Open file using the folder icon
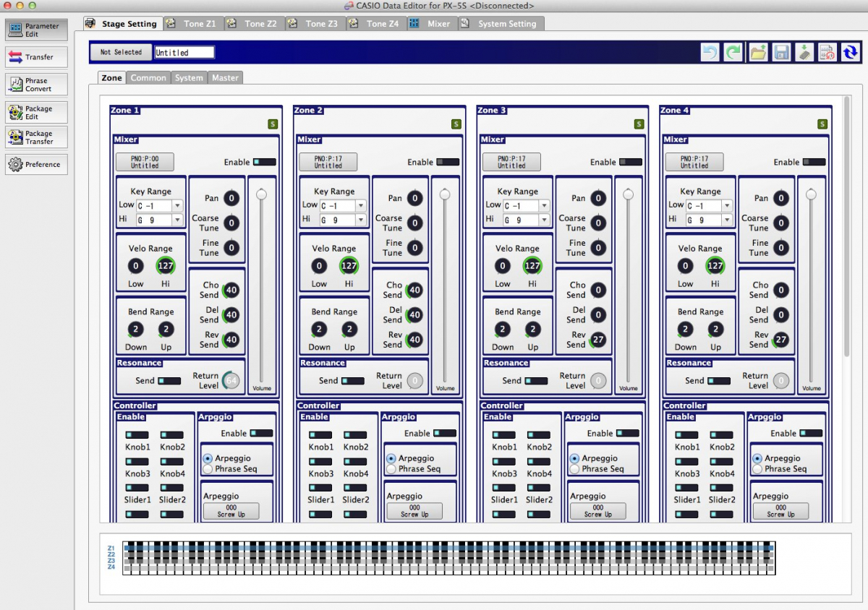868x610 pixels. pos(757,52)
